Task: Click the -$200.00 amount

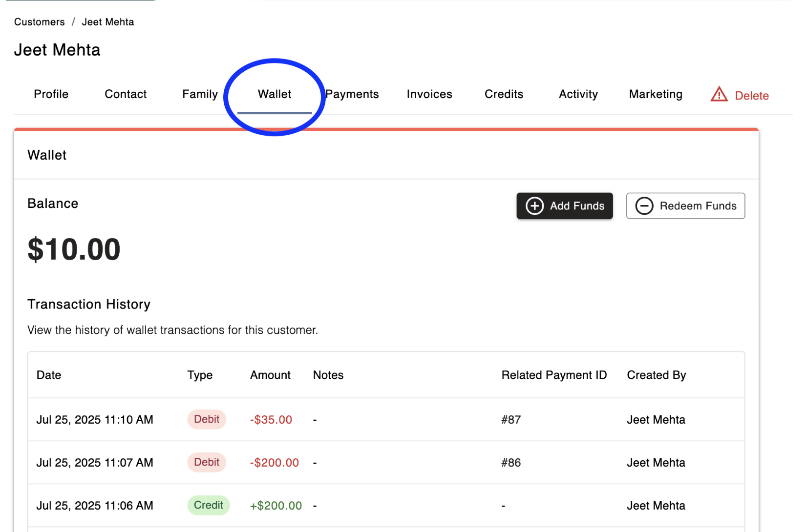Action: [x=275, y=463]
